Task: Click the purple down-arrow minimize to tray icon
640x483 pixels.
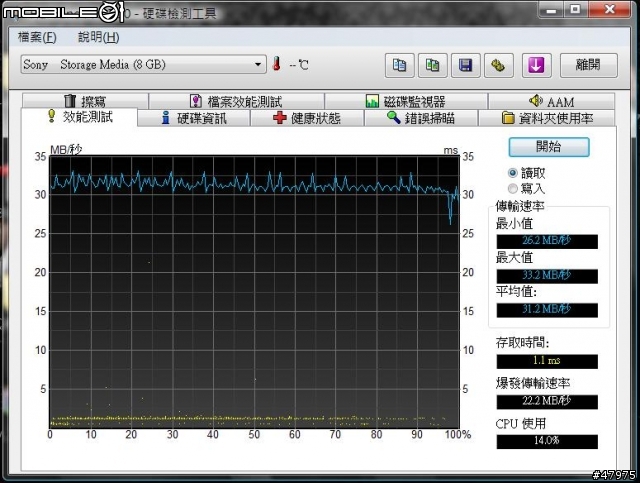Action: pyautogui.click(x=537, y=65)
